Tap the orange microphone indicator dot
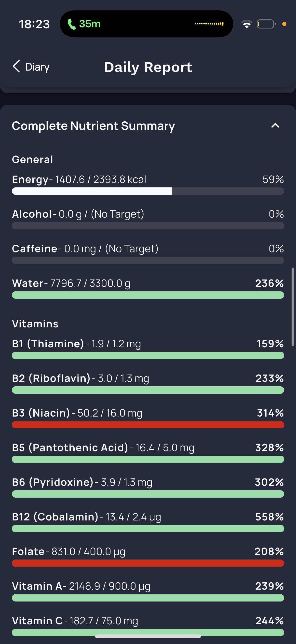 tap(284, 24)
